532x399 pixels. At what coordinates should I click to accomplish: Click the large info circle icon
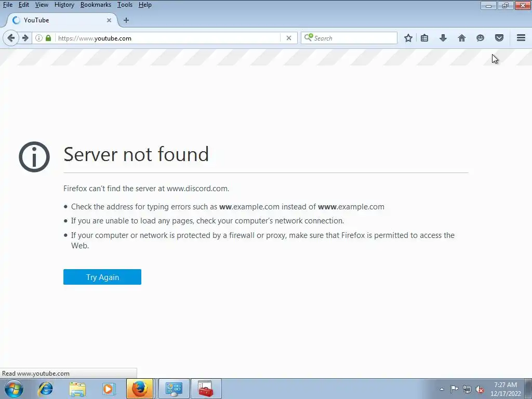[x=34, y=157]
